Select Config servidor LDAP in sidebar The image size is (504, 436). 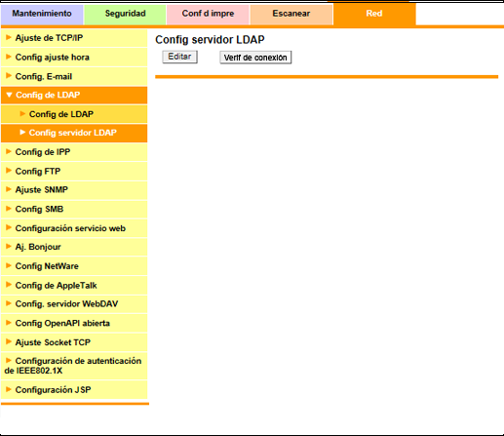pos(74,133)
